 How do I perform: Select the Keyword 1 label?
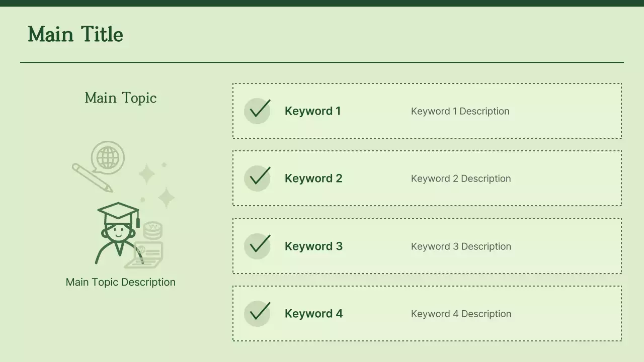point(312,111)
